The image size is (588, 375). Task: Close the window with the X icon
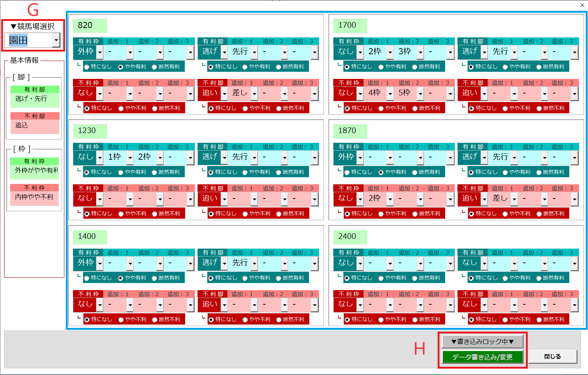pos(582,5)
